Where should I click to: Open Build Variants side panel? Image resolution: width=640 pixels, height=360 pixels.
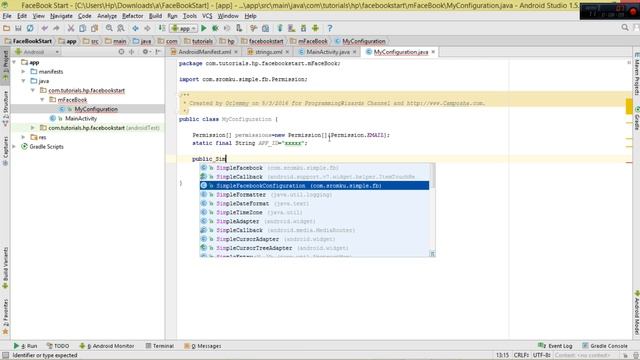coord(5,268)
